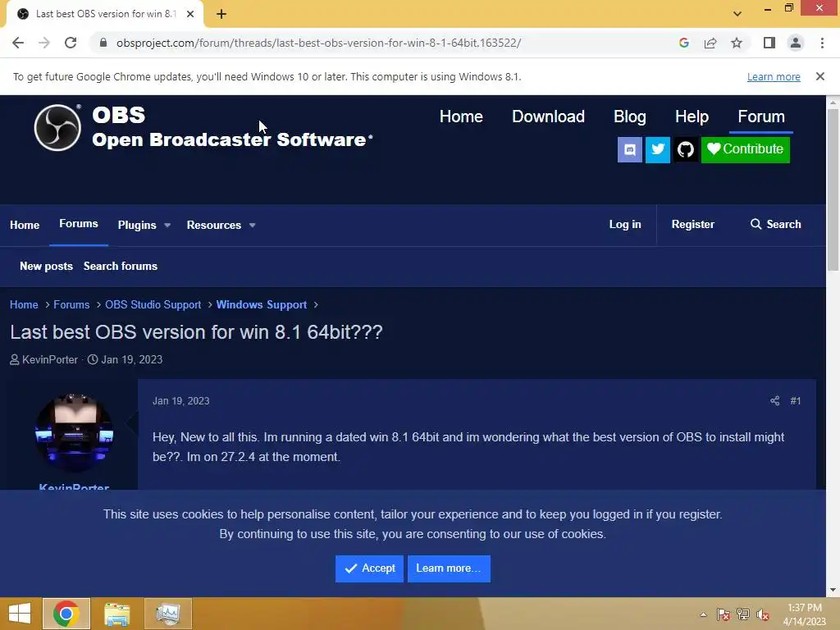Click the thread date Jan 19, 2023 under title
The image size is (840, 630).
[132, 359]
